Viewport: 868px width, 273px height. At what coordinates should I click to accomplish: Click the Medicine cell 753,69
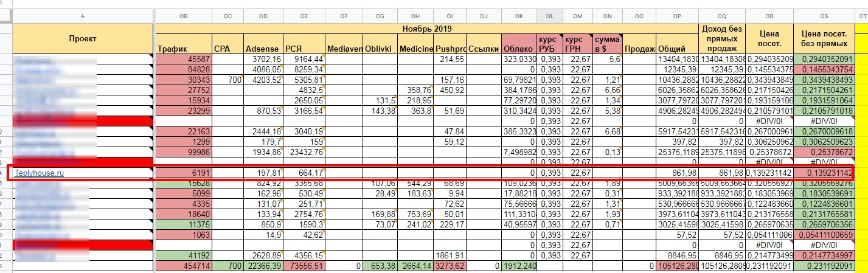(415, 213)
